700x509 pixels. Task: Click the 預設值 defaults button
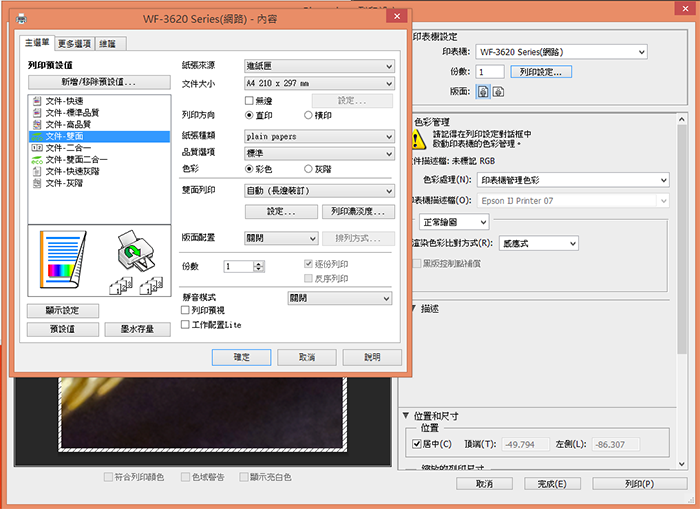63,329
